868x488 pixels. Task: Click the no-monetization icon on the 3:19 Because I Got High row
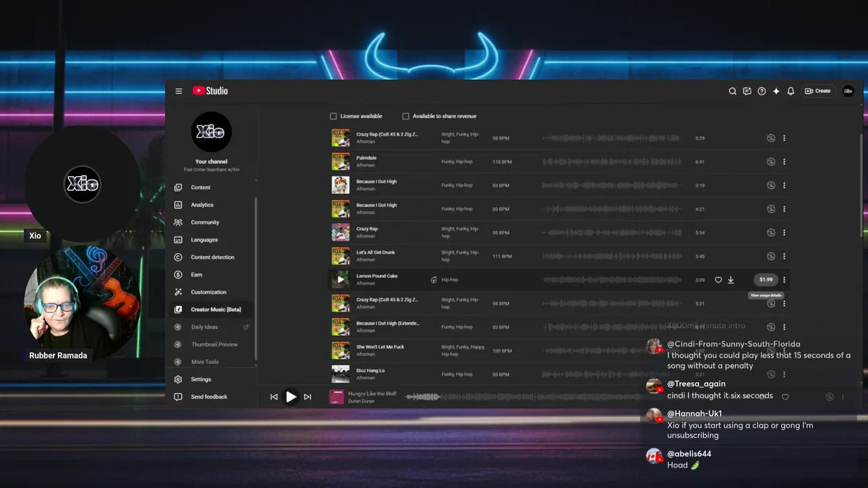771,185
